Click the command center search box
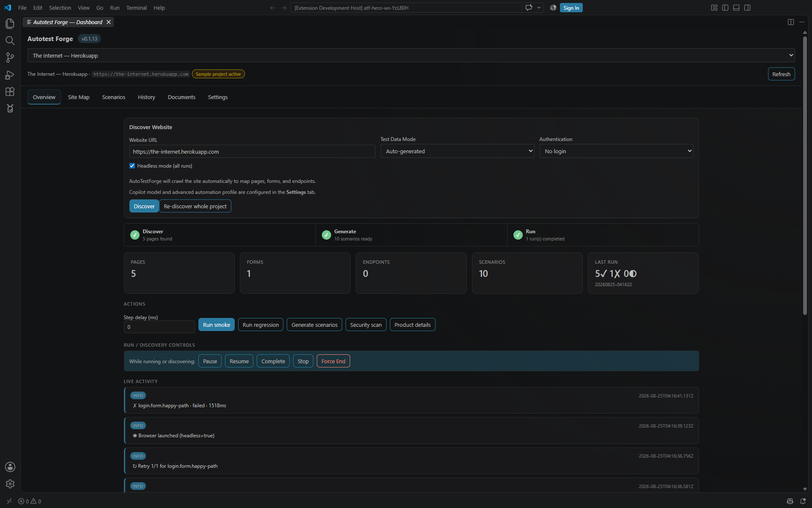This screenshot has width=812, height=508. click(x=406, y=8)
